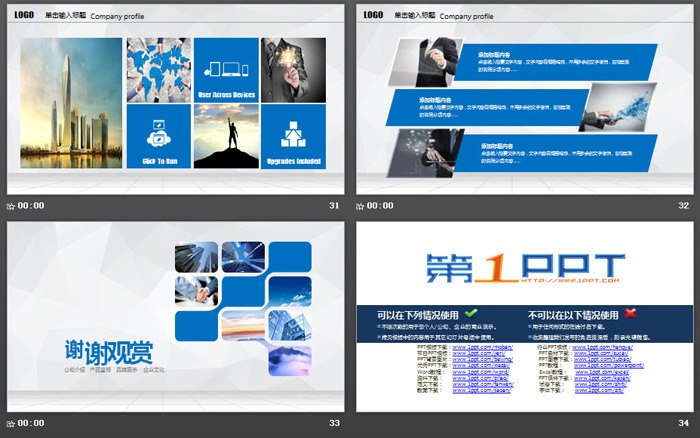The height and width of the screenshot is (438, 700).
Task: Open the www.1ppt.com/powerpoint/ link
Action: tap(608, 366)
